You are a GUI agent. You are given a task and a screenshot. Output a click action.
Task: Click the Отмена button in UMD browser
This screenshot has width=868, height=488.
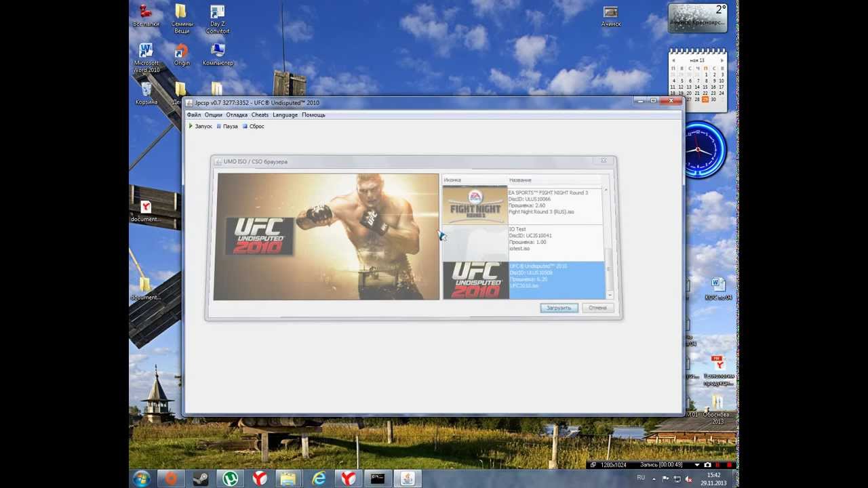point(597,308)
